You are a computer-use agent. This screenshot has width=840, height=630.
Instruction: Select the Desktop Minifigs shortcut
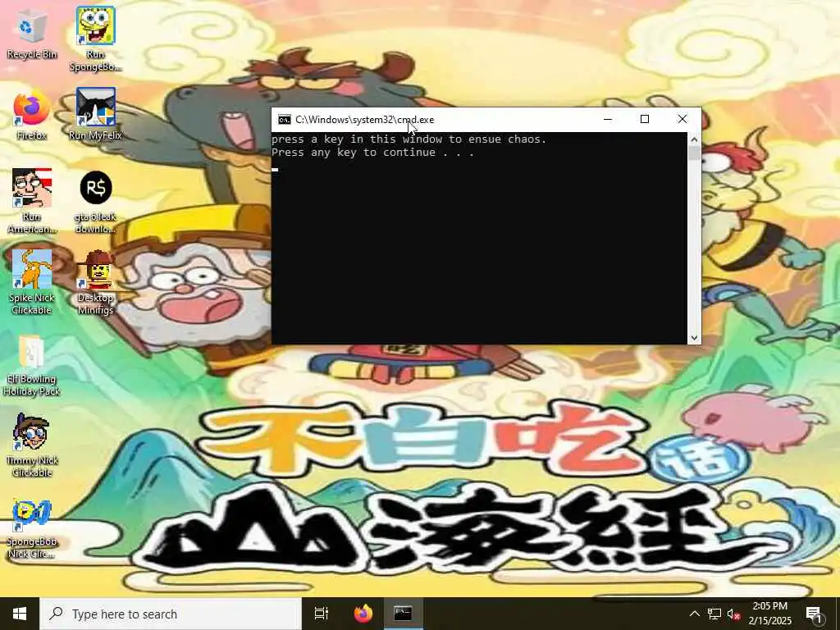click(95, 282)
